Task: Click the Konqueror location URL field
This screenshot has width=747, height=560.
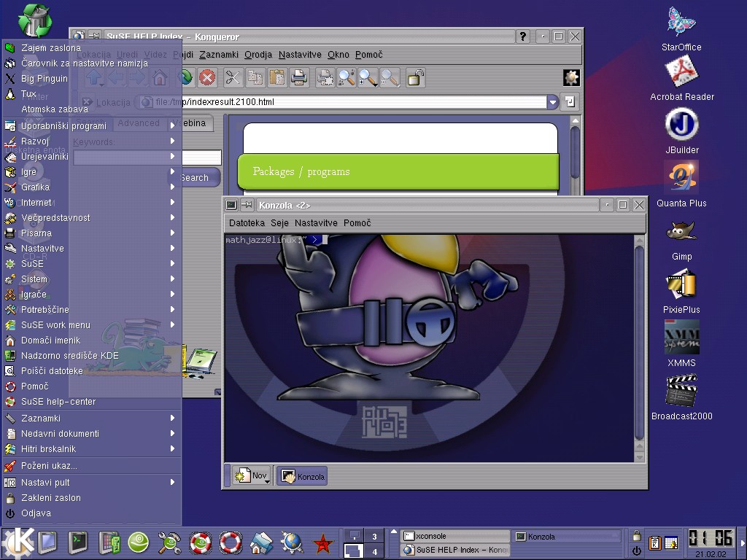Action: [343, 101]
